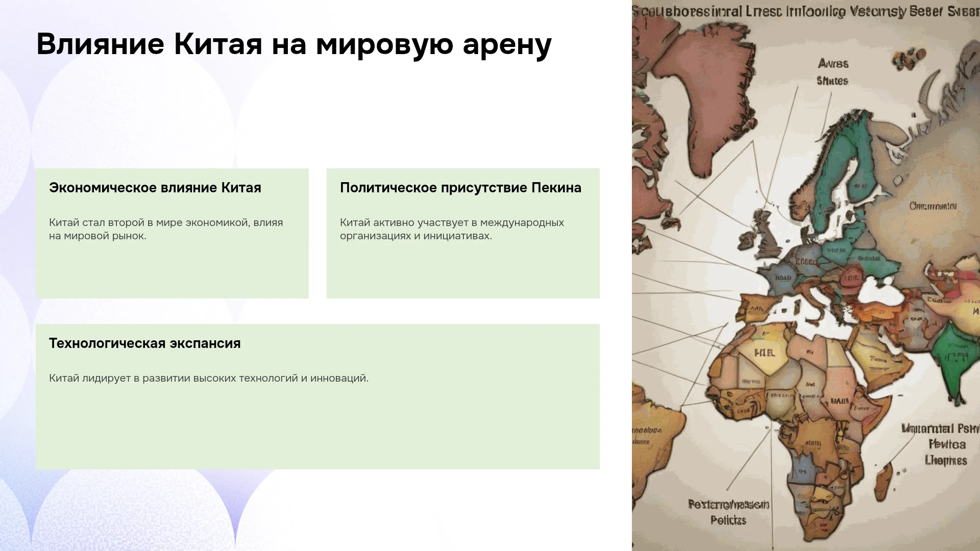This screenshot has width=980, height=551.
Task: Click the 'Avrss Shates' map label
Action: 832,72
